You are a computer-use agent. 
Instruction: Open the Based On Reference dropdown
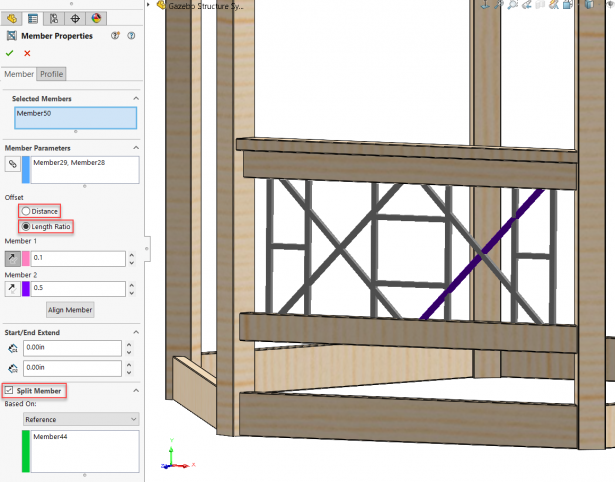coord(79,419)
